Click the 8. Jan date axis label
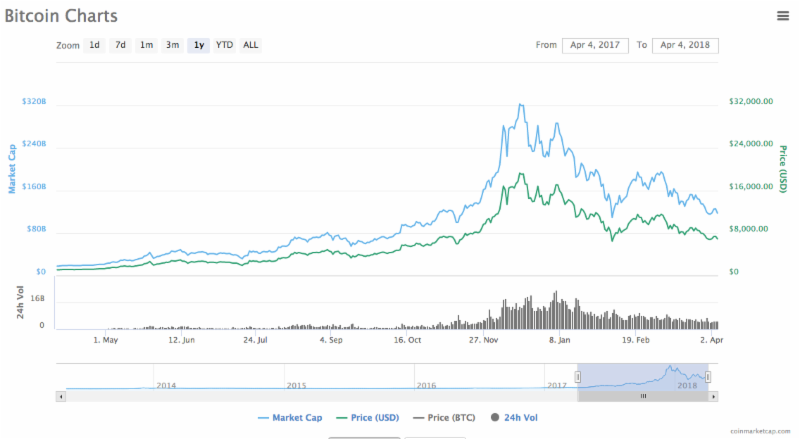 pyautogui.click(x=560, y=340)
